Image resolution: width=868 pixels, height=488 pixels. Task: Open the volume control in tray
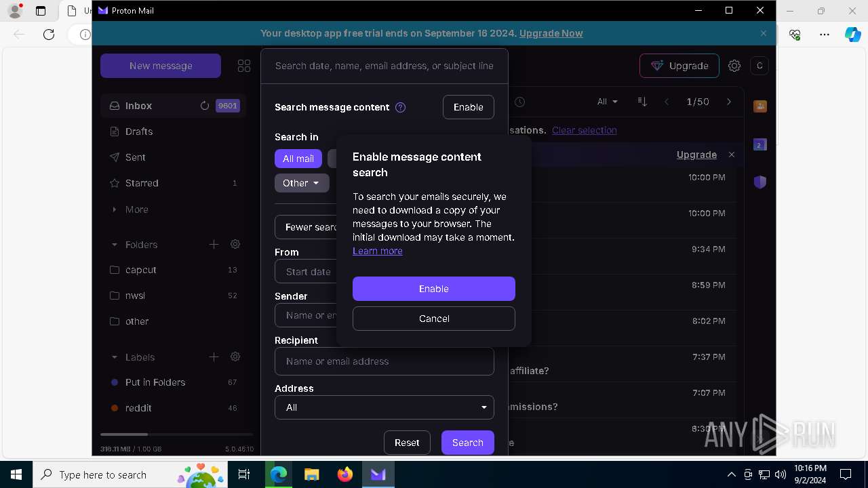coord(781,474)
